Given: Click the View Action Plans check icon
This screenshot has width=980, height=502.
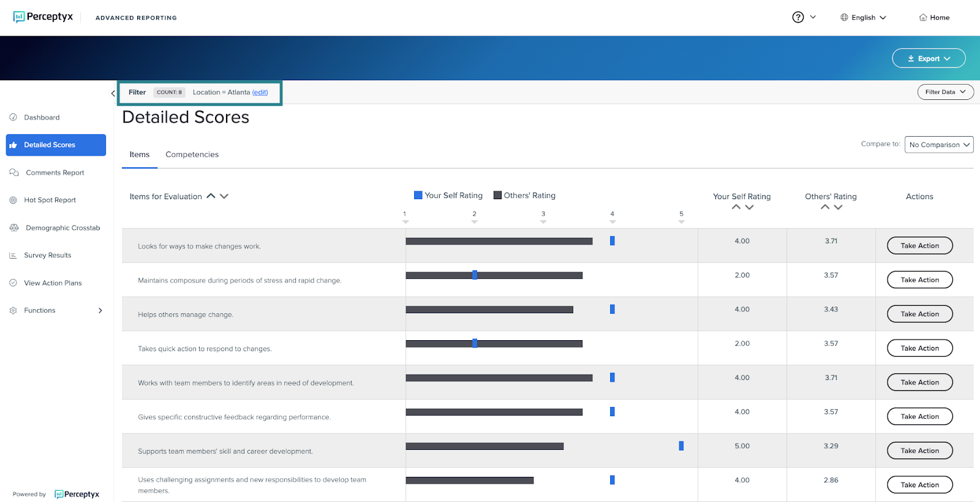Looking at the screenshot, I should point(13,283).
